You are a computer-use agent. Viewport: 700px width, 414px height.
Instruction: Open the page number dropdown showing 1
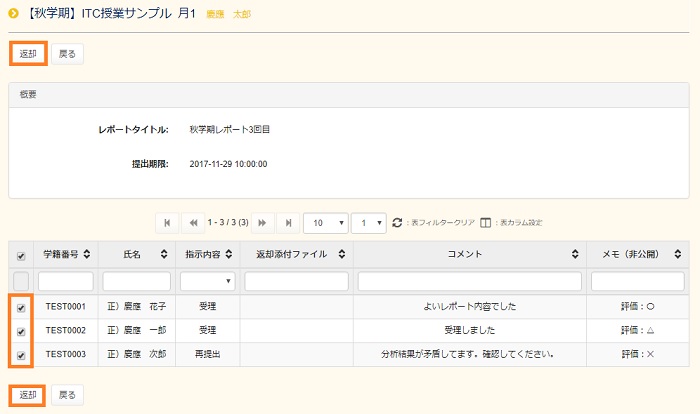pyautogui.click(x=371, y=222)
